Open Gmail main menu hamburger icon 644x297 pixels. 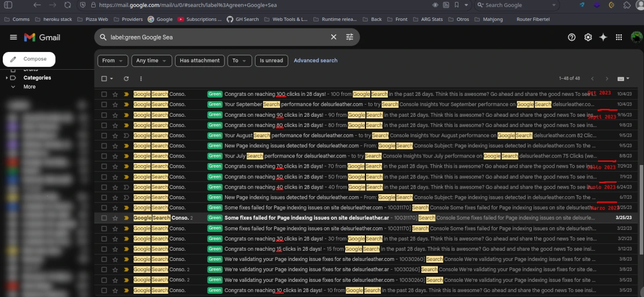[x=13, y=38]
